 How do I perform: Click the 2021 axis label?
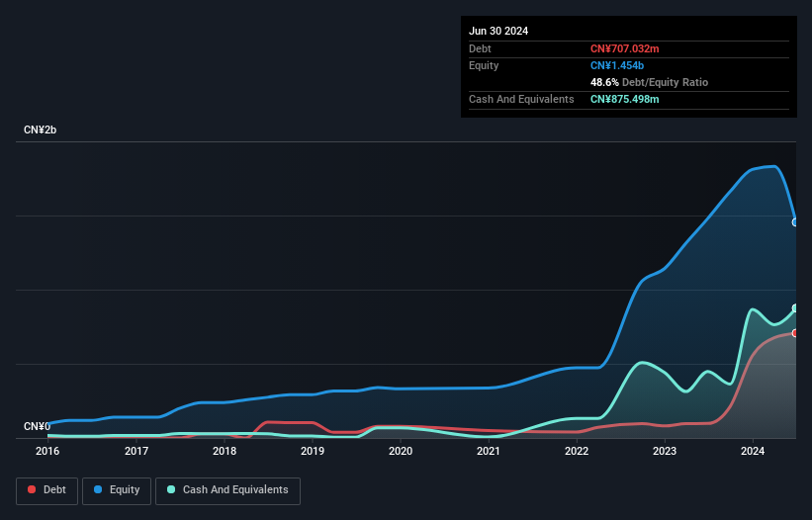(x=489, y=451)
